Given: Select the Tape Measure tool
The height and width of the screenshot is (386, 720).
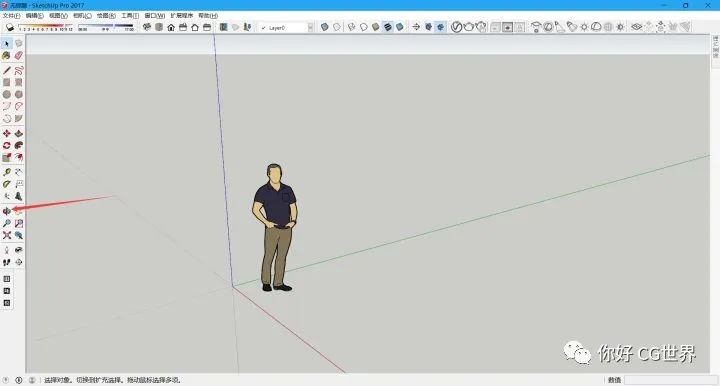Looking at the screenshot, I should [x=6, y=172].
